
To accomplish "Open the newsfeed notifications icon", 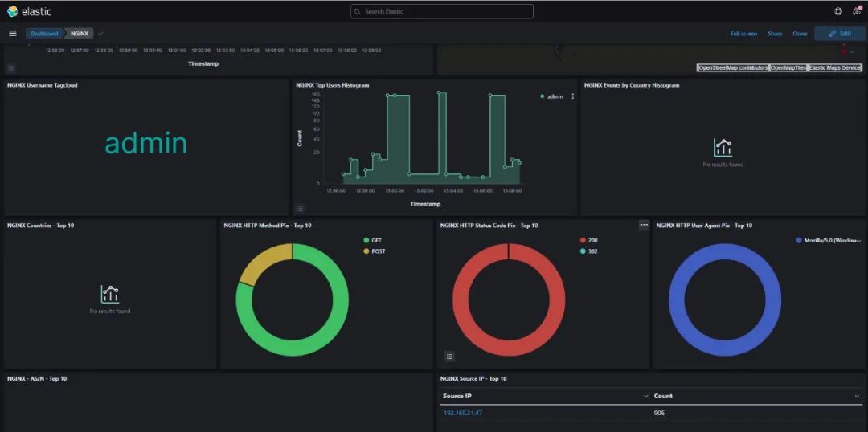I will 857,11.
